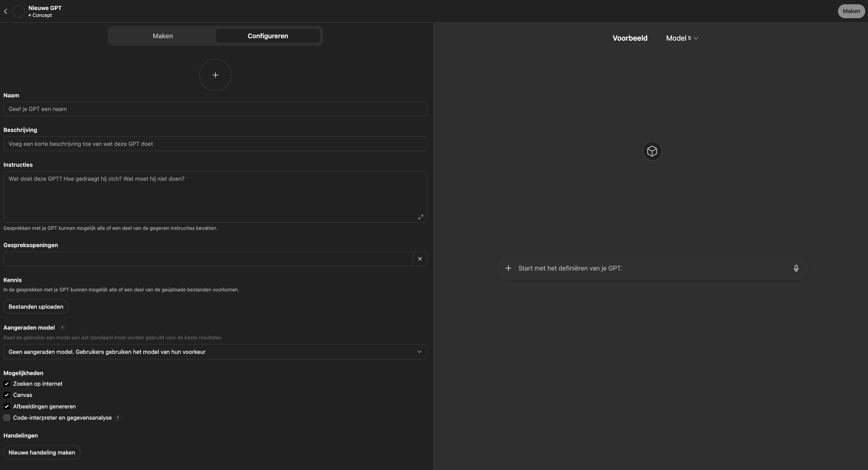Click the back arrow icon
The height and width of the screenshot is (470, 868).
[x=6, y=11]
